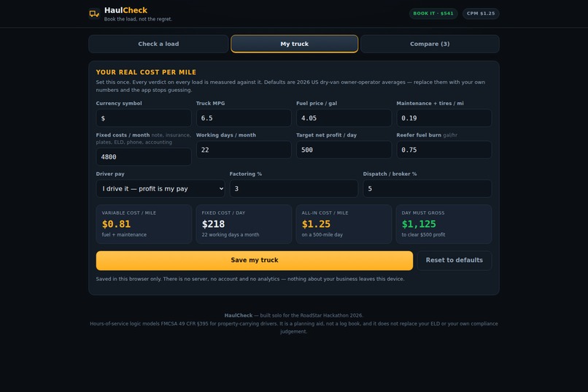Focus the Fuel price / gal field

[344, 118]
